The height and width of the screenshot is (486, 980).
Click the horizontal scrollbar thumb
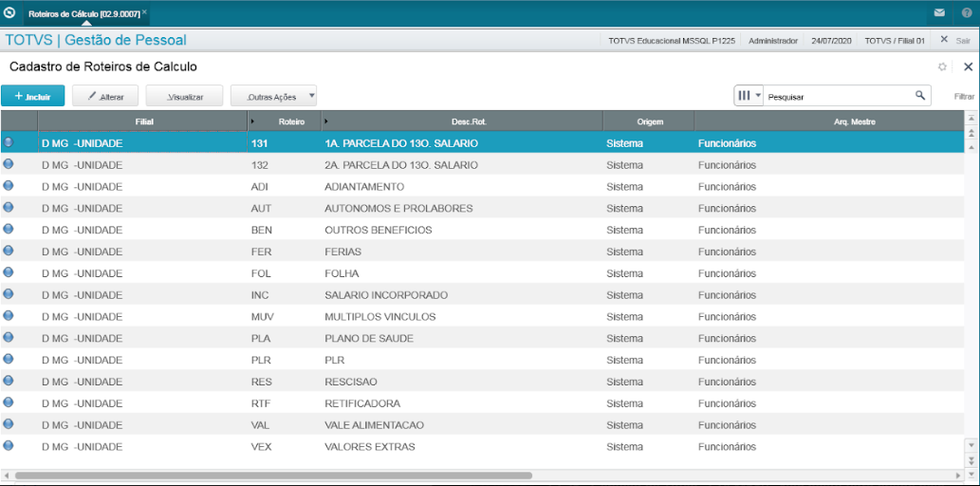tap(273, 476)
